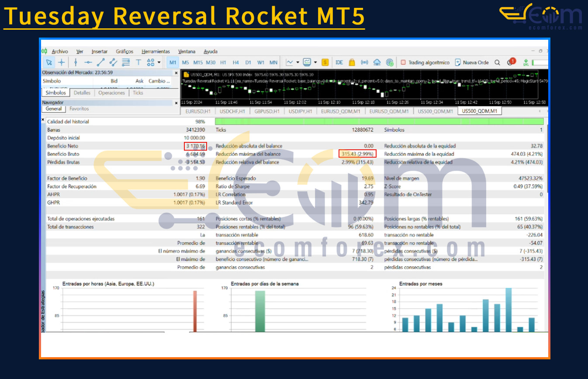Expand the chart type dropdown arrow
This screenshot has height=379, width=588.
point(297,62)
